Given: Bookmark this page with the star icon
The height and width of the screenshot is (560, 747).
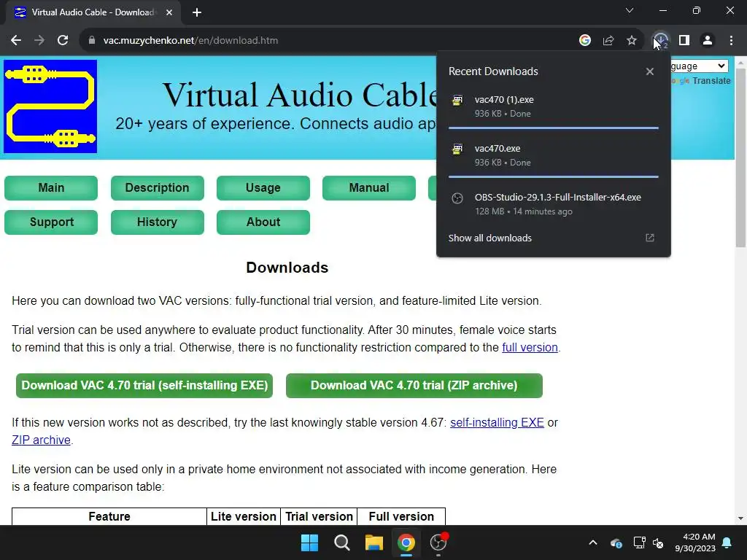Looking at the screenshot, I should [631, 41].
